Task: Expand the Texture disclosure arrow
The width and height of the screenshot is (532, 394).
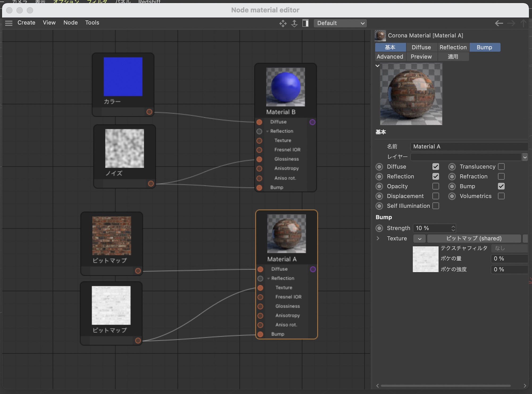Action: click(378, 238)
